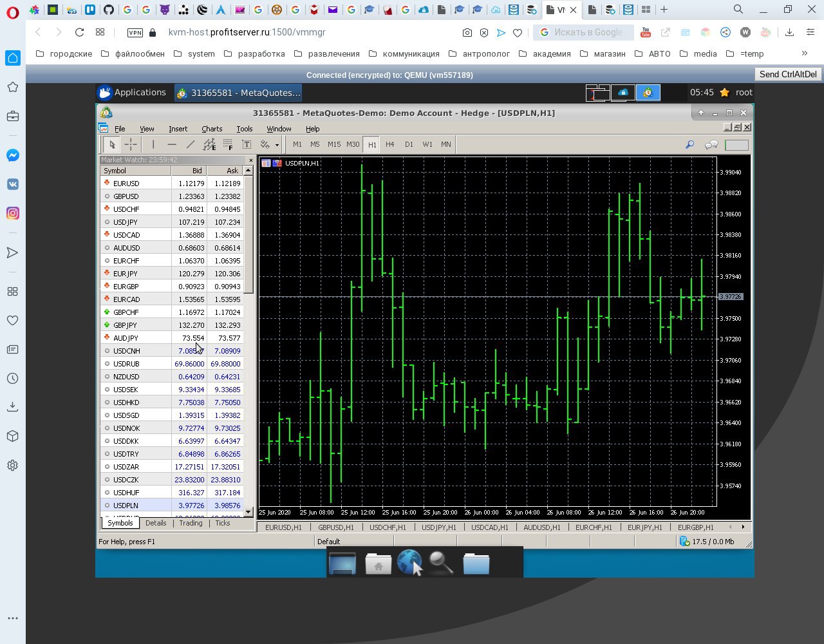Select the trendline drawing tool
Viewport: 824px width, 644px height.
(191, 144)
